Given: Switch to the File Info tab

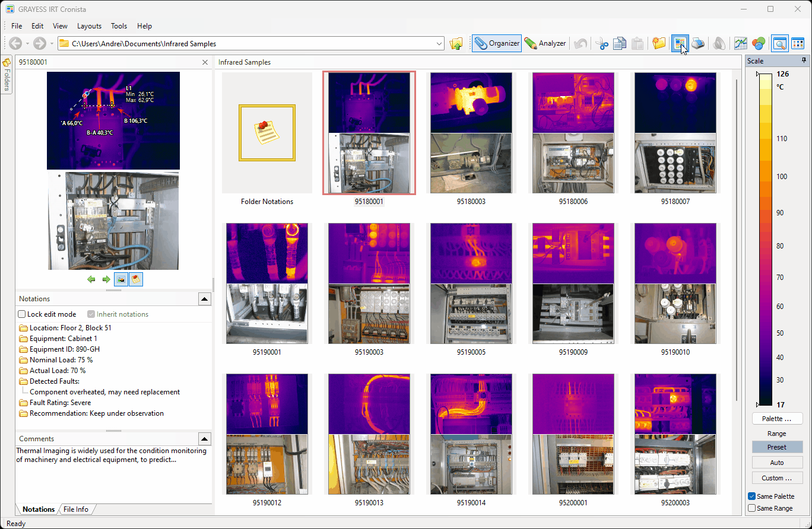Looking at the screenshot, I should 76,509.
